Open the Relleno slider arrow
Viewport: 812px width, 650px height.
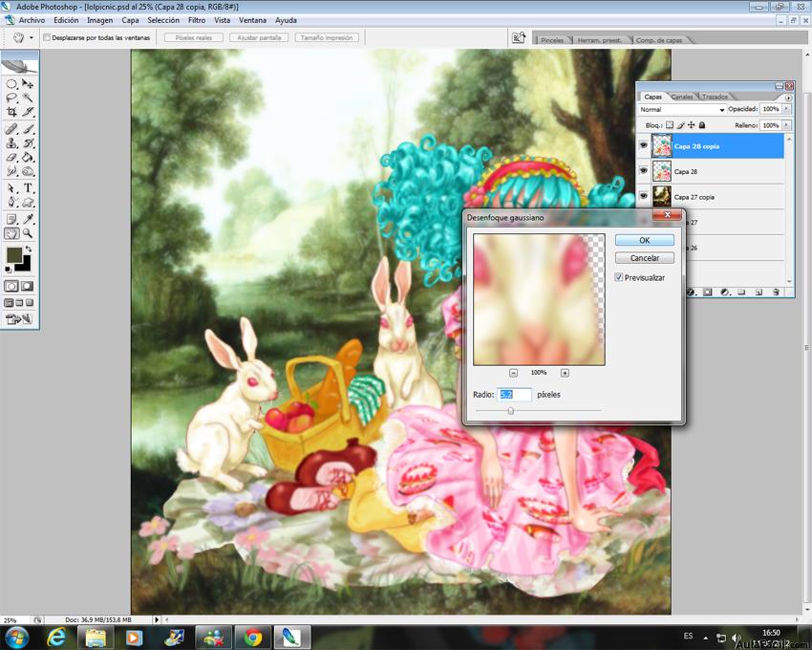coord(786,125)
